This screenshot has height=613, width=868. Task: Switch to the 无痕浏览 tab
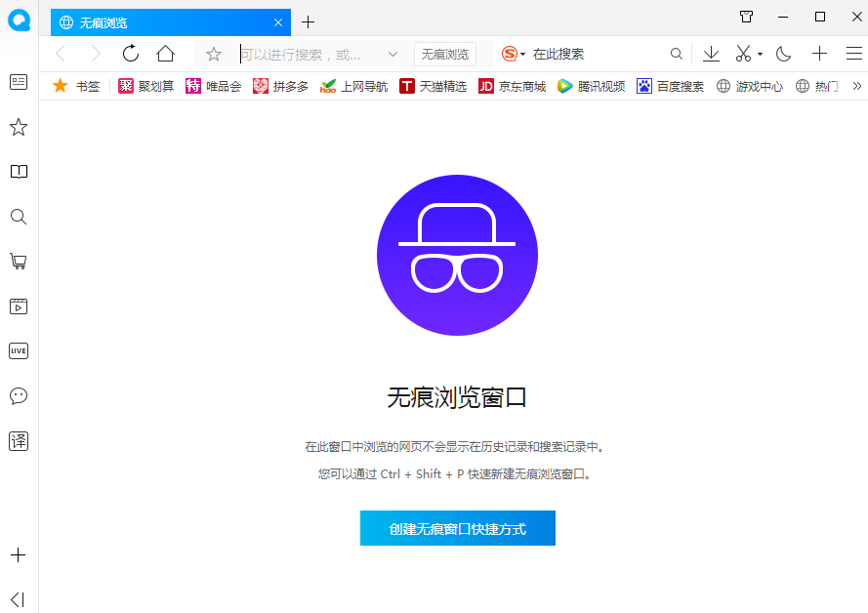coord(146,21)
